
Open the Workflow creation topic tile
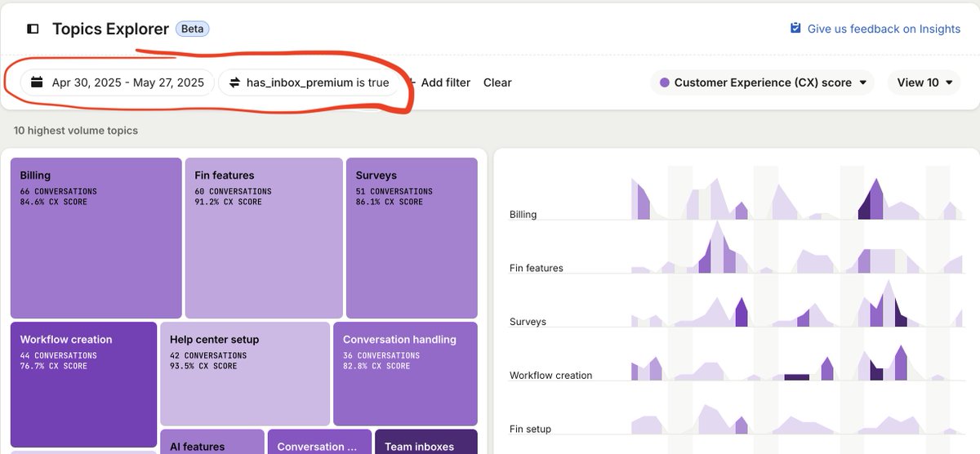coord(83,385)
